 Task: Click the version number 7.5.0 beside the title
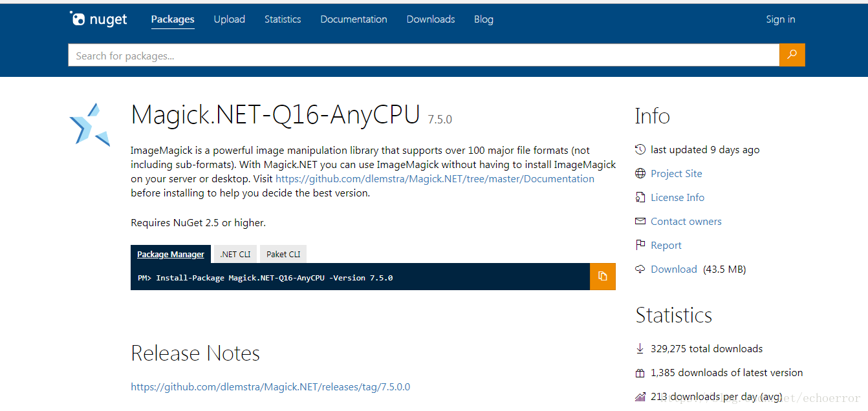point(440,120)
